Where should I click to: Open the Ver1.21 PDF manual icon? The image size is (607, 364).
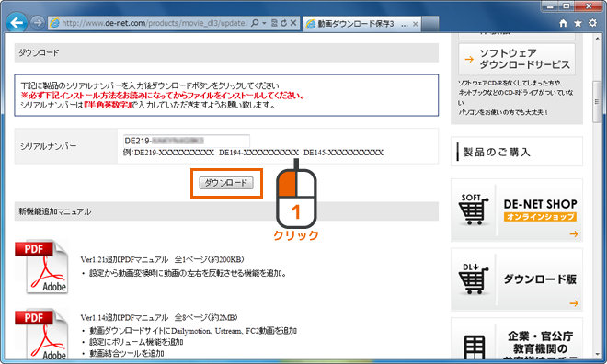(x=41, y=267)
